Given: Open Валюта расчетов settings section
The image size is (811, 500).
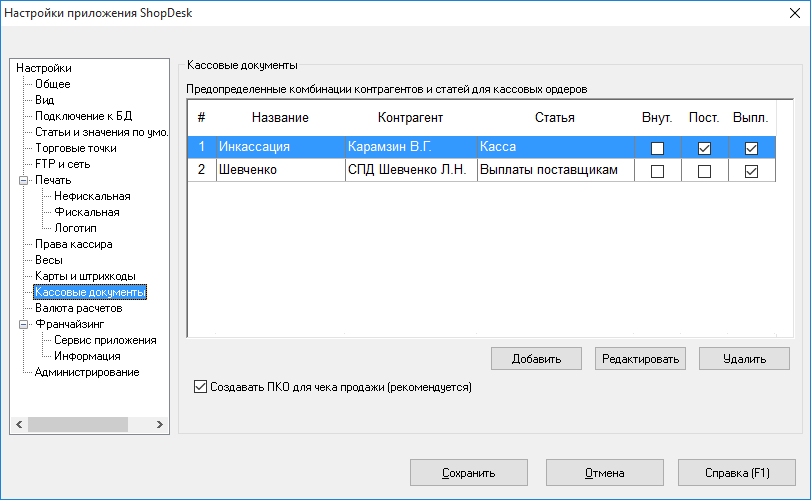Looking at the screenshot, I should (79, 308).
